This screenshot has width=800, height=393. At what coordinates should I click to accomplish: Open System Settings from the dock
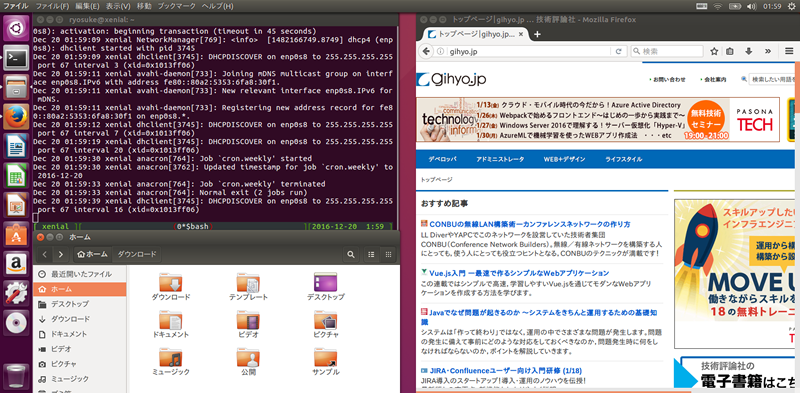16,293
